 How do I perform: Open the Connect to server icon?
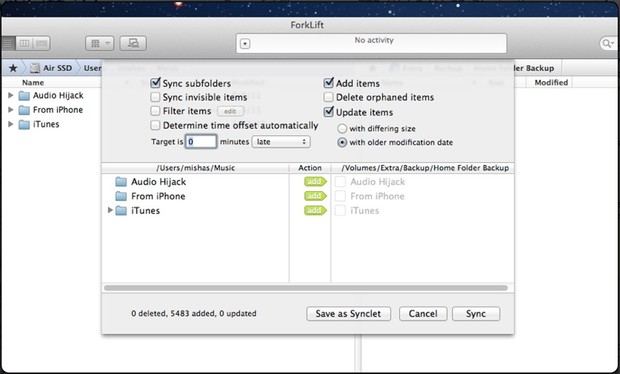[x=133, y=43]
